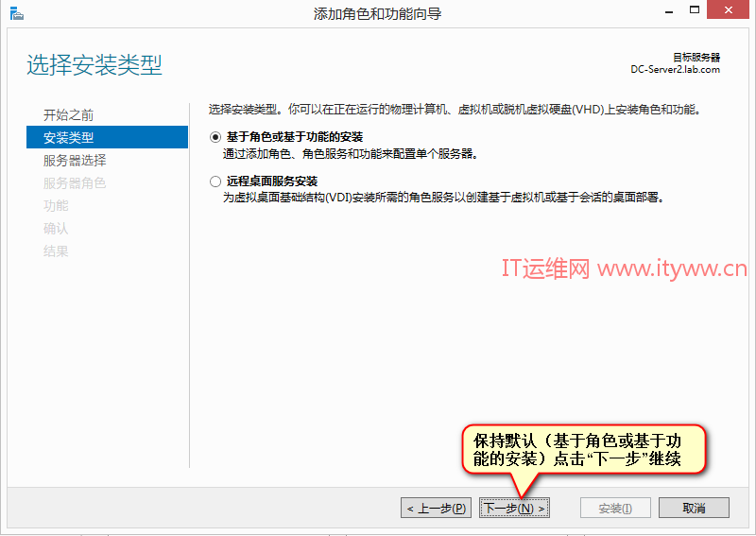Click the 通过添加角色、角色服务和功能来配置单个服务器 description
The width and height of the screenshot is (756, 536).
(351, 154)
